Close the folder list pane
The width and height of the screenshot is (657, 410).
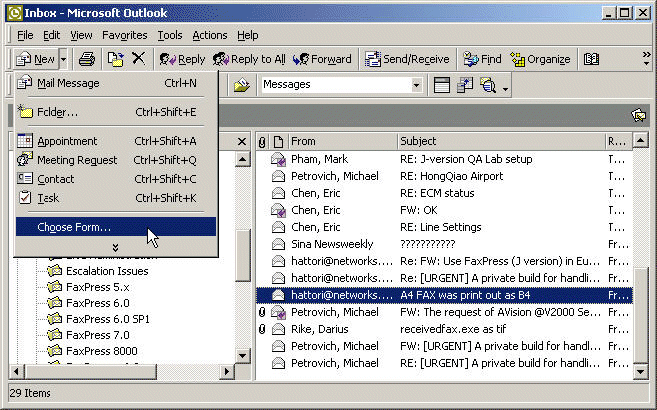pyautogui.click(x=242, y=142)
